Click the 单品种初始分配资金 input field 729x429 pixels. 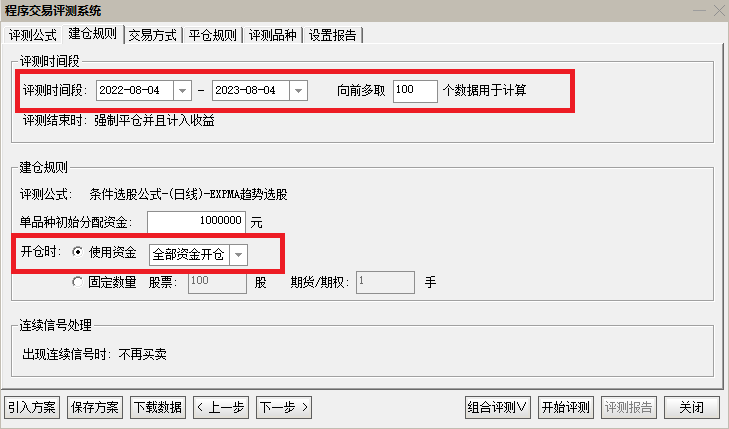pos(196,221)
